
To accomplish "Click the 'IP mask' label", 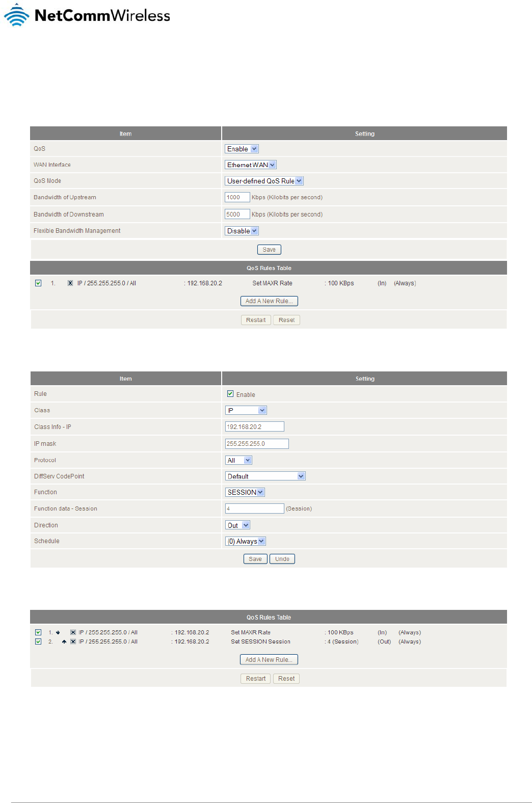I will point(45,444).
